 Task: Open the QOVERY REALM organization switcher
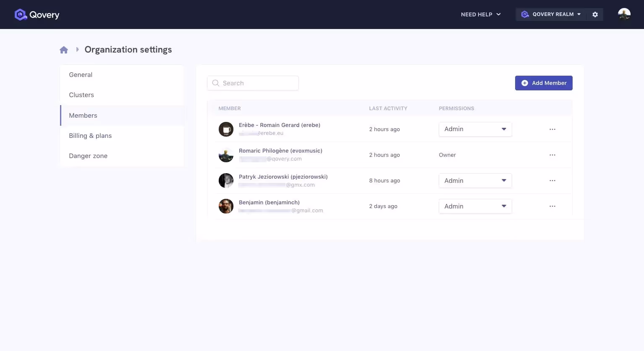(550, 14)
